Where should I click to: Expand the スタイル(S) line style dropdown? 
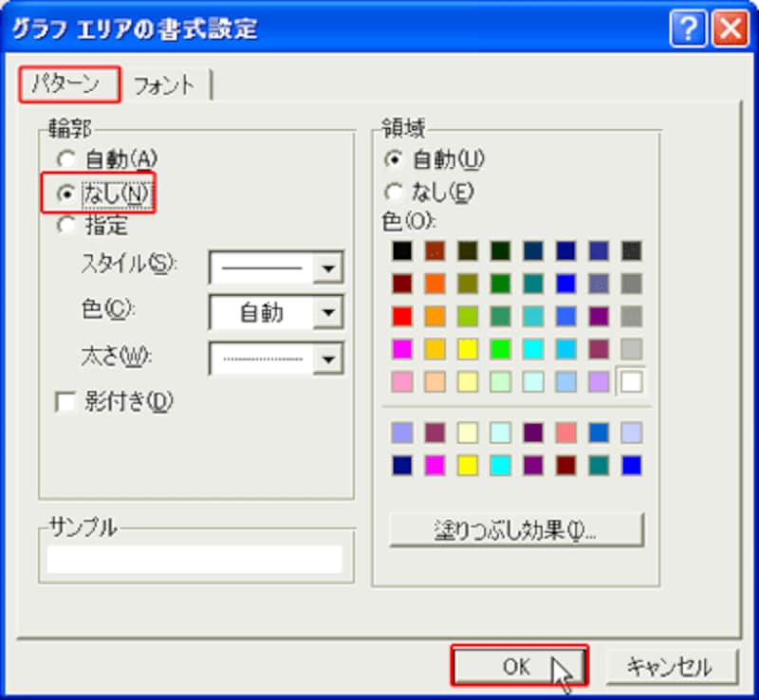(x=329, y=268)
